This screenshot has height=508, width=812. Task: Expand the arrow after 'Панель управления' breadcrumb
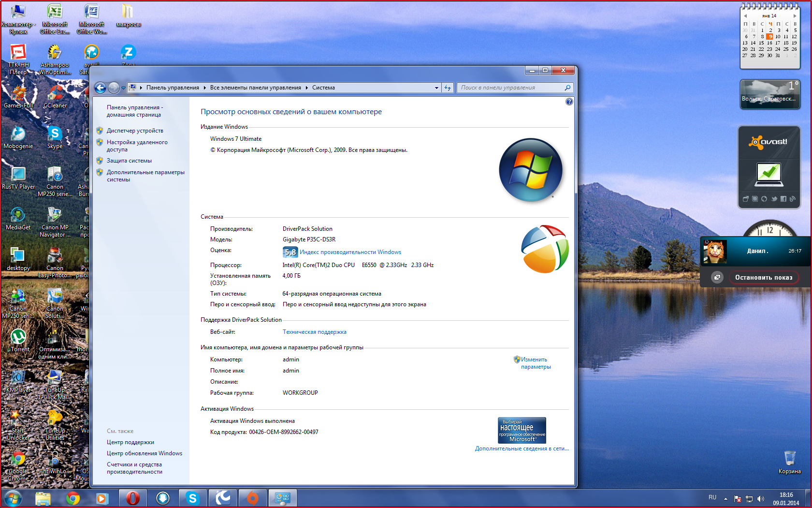(204, 88)
